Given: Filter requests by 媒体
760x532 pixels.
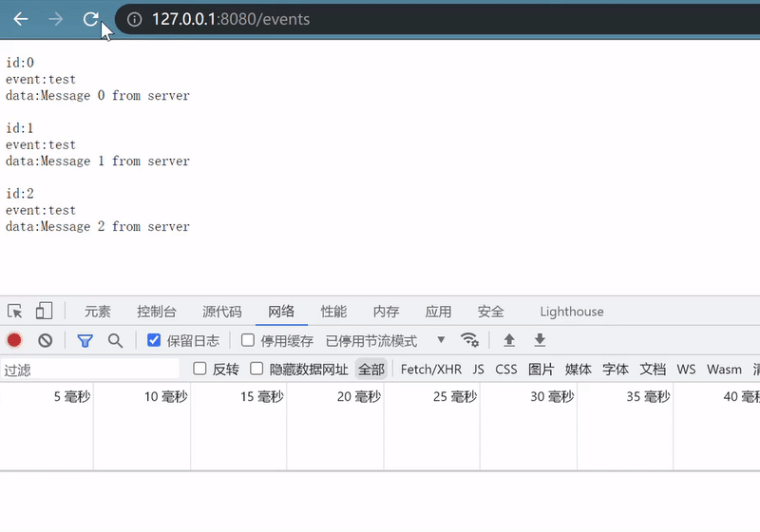Looking at the screenshot, I should coord(579,370).
